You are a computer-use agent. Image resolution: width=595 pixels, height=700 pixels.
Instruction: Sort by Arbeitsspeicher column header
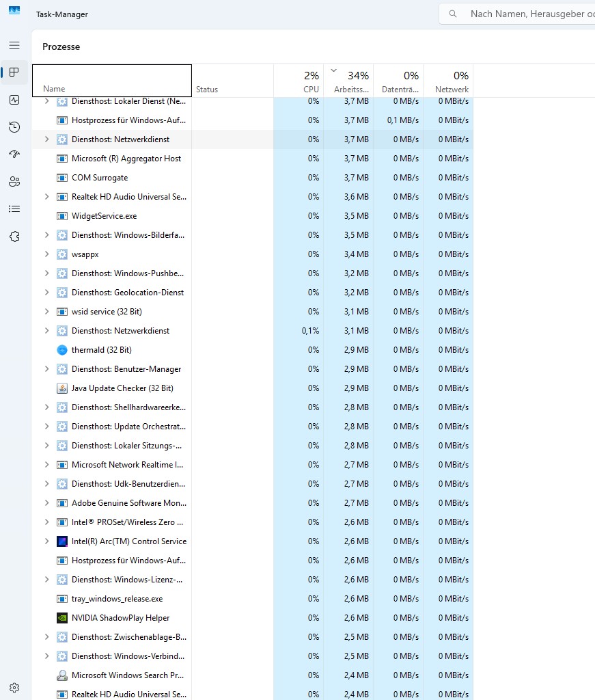[x=348, y=81]
